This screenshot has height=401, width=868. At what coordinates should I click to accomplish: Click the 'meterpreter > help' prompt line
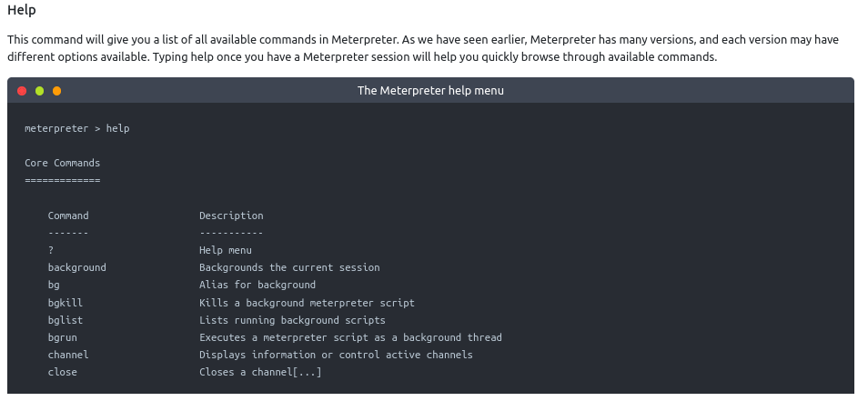tap(77, 128)
